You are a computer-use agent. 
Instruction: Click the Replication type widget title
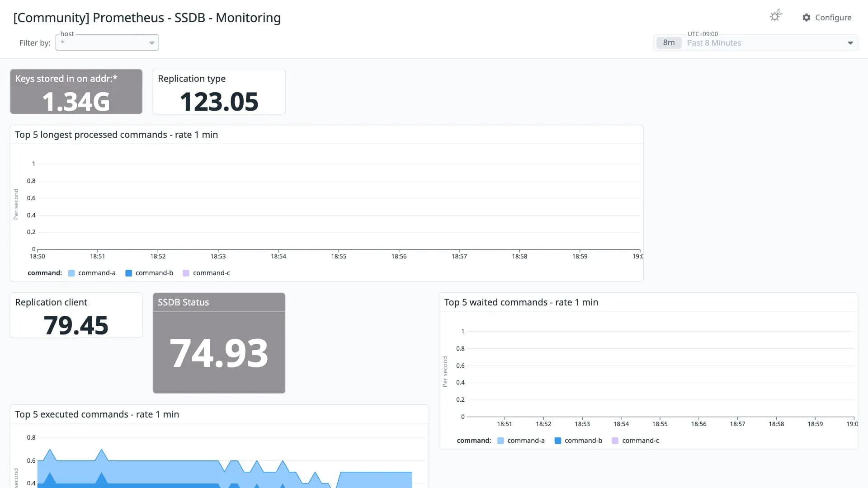[192, 79]
